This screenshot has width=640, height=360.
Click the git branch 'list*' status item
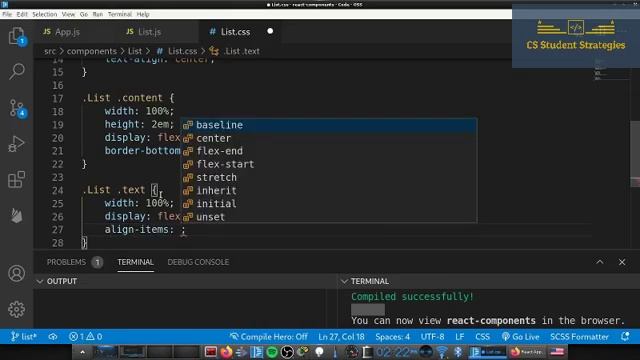tap(24, 337)
